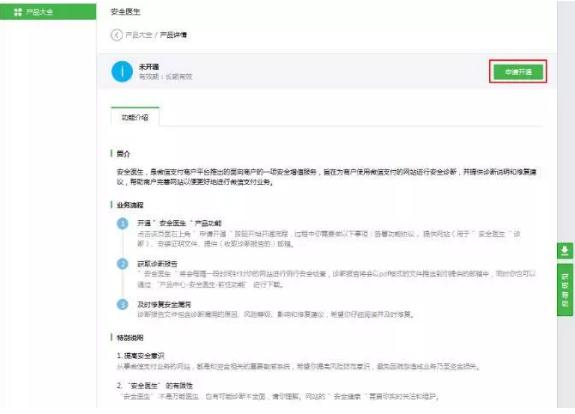Open the vertical 获取帮助 side button
Image resolution: width=575 pixels, height=414 pixels.
coord(565,290)
